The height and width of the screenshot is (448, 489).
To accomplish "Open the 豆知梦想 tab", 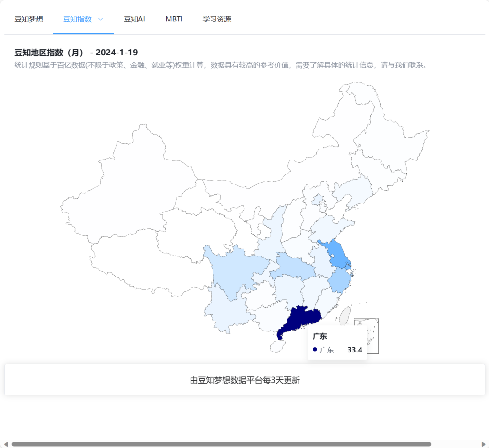I will click(x=29, y=19).
